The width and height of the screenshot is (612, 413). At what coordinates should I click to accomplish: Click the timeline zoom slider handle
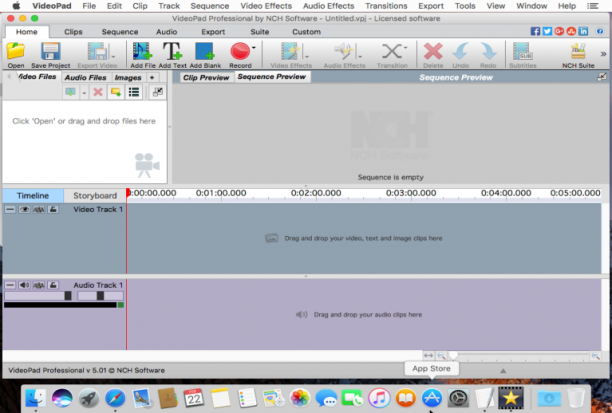[x=453, y=355]
